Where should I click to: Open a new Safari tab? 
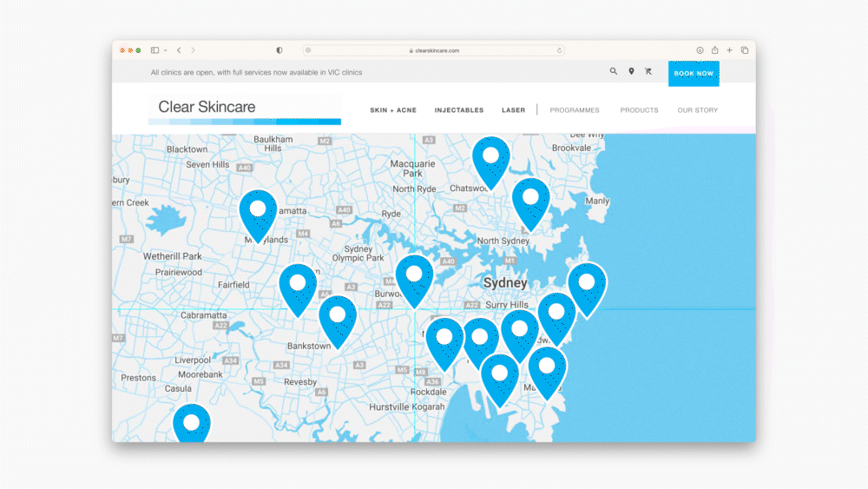[730, 50]
